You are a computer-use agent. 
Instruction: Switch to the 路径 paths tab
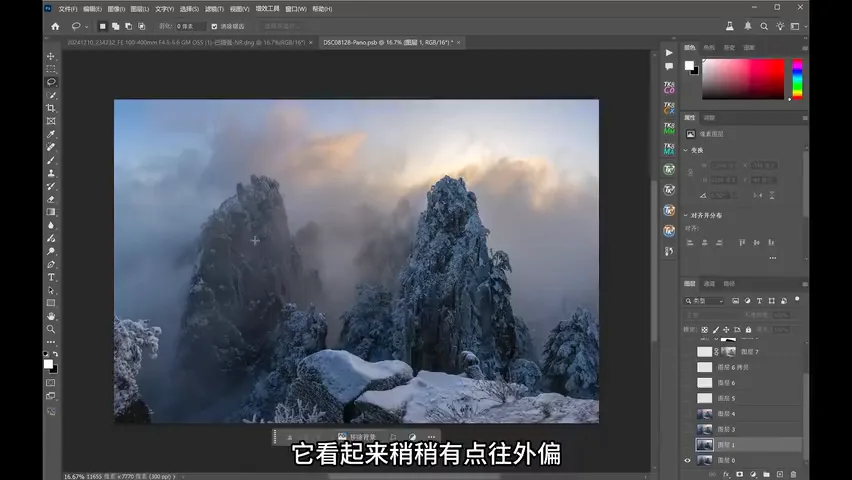[x=729, y=284]
